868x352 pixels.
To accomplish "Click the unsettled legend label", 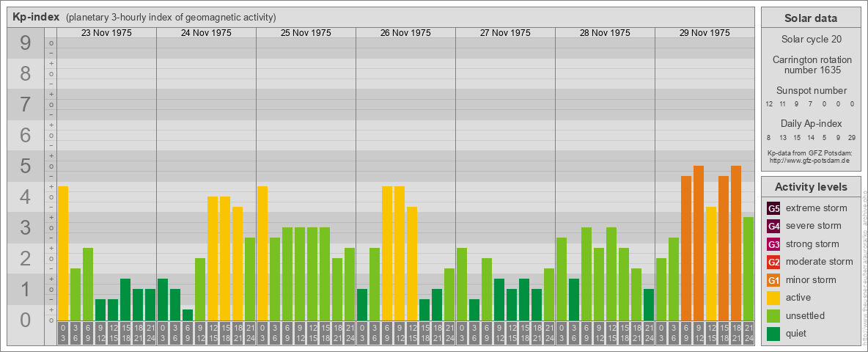I will [x=805, y=315].
